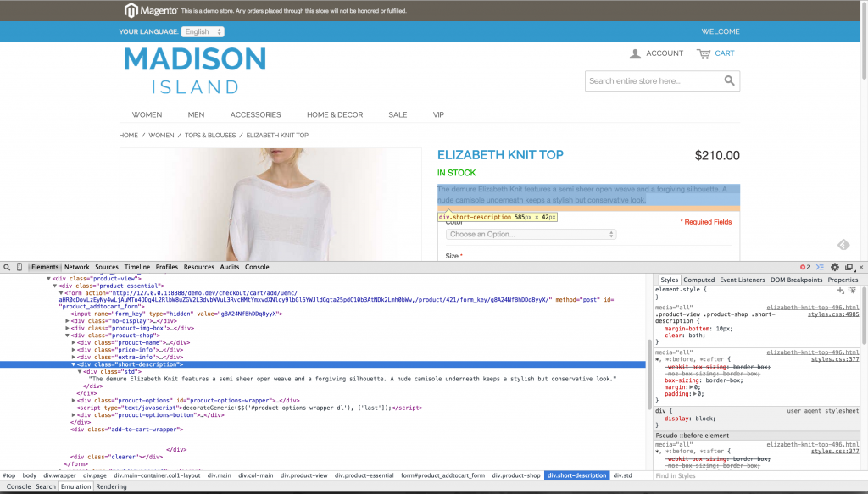Select div.product-shop in the breadcrumb bar

point(516,475)
